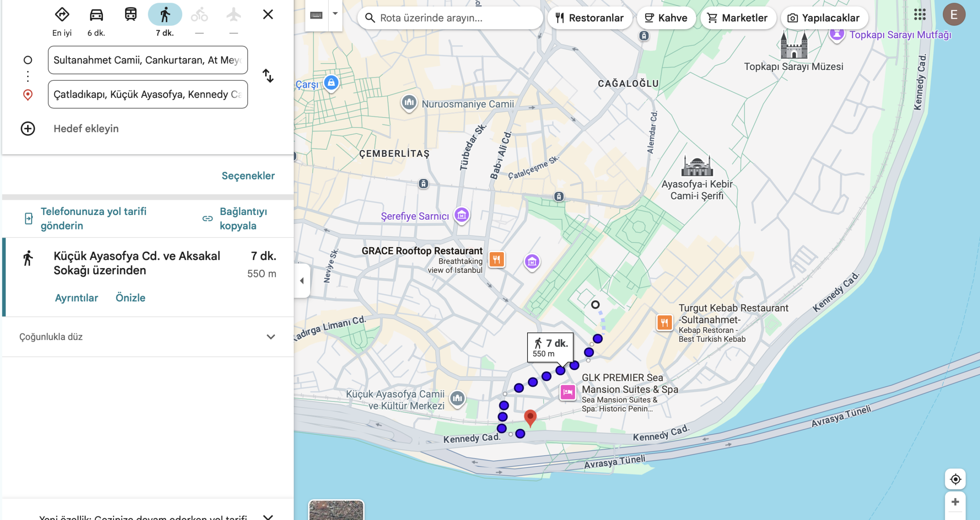Image resolution: width=980 pixels, height=520 pixels.
Task: Click Şerefiye Sarnıcı museum marker
Action: [x=462, y=215]
